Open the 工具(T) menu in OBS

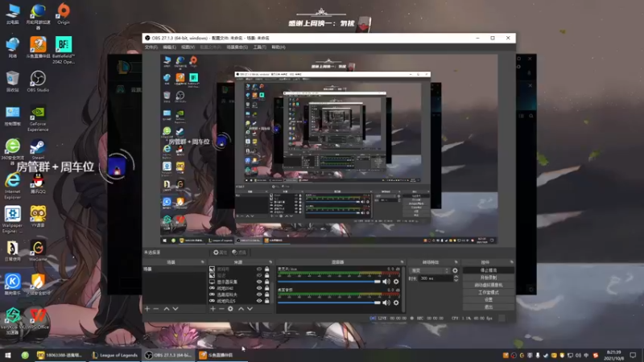point(259,47)
